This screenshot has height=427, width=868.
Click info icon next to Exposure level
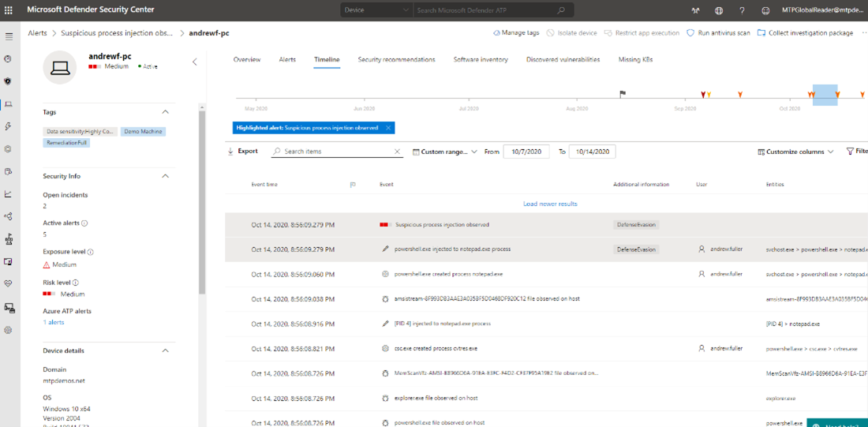(x=90, y=252)
